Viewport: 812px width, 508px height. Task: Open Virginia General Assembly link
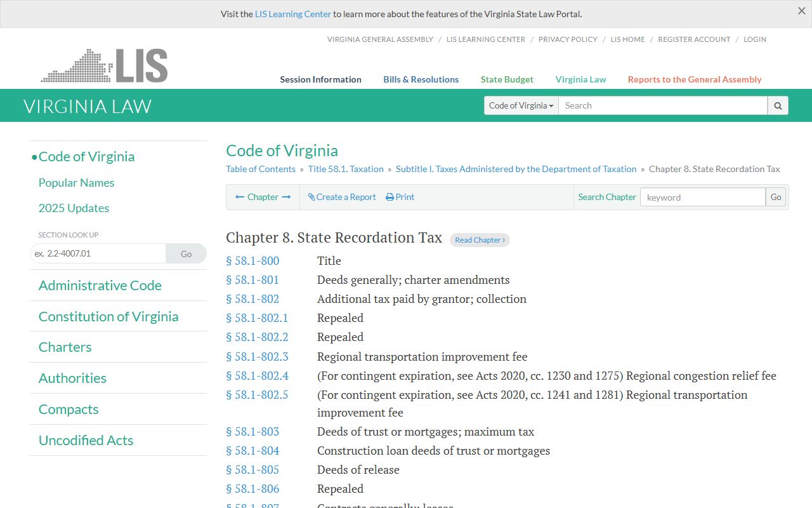[380, 39]
